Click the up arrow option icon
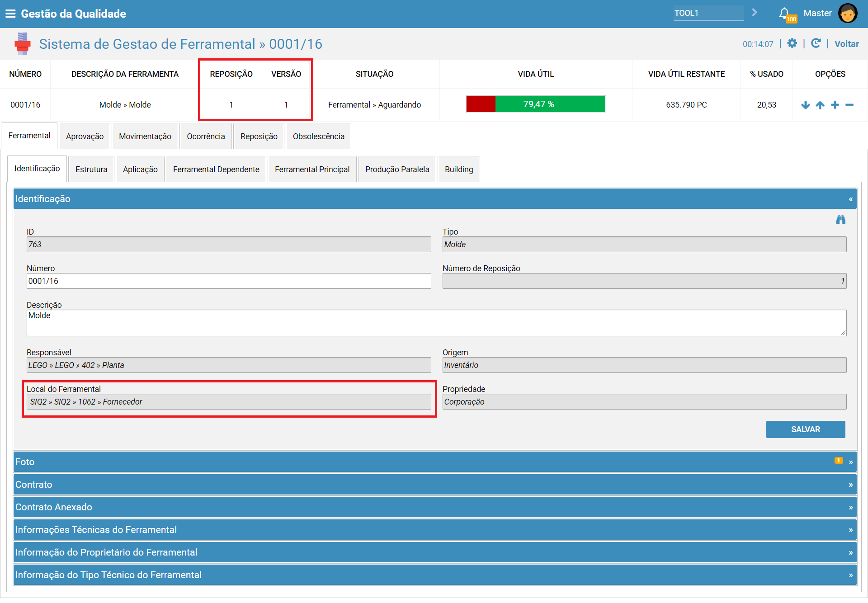The width and height of the screenshot is (868, 603). [x=820, y=105]
